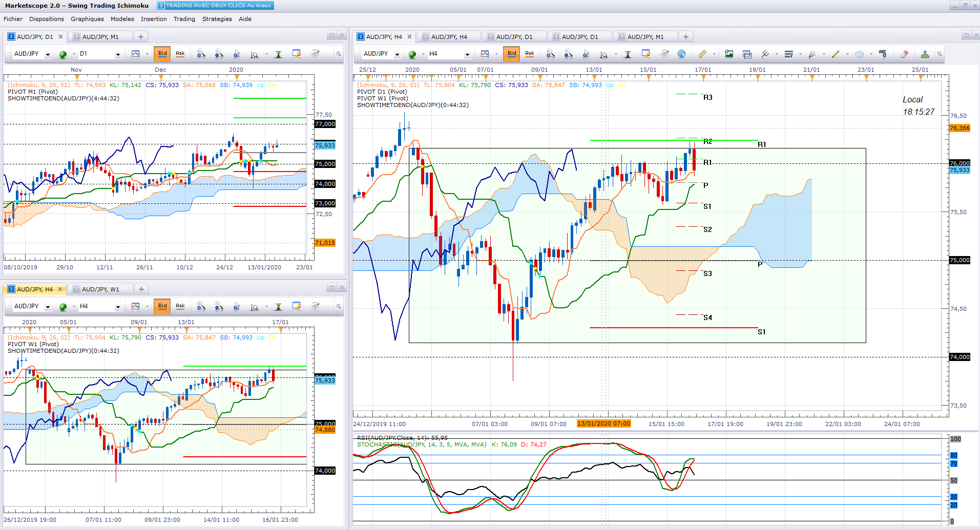The width and height of the screenshot is (980, 530).
Task: Open AUD/JPY symbol dropdown in main chart
Action: 397,54
